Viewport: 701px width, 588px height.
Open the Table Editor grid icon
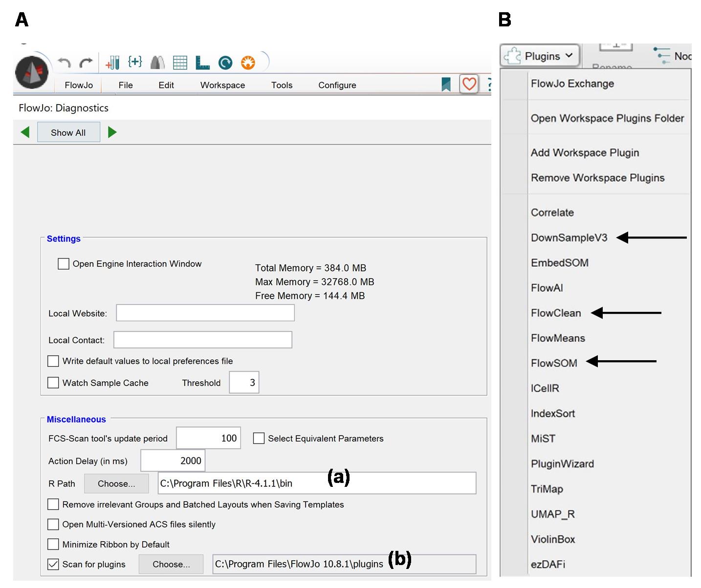pyautogui.click(x=180, y=62)
